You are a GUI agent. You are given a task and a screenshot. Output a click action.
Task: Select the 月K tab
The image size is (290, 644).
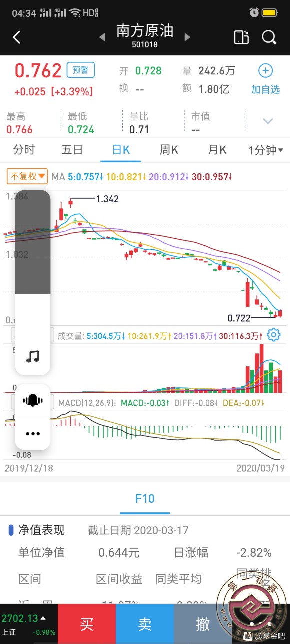pos(217,150)
